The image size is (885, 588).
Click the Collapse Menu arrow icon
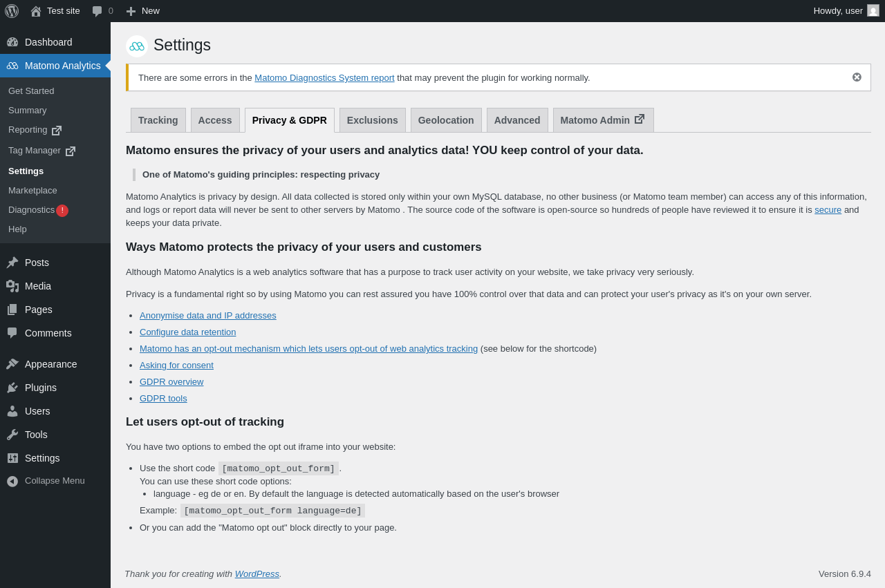pos(12,481)
